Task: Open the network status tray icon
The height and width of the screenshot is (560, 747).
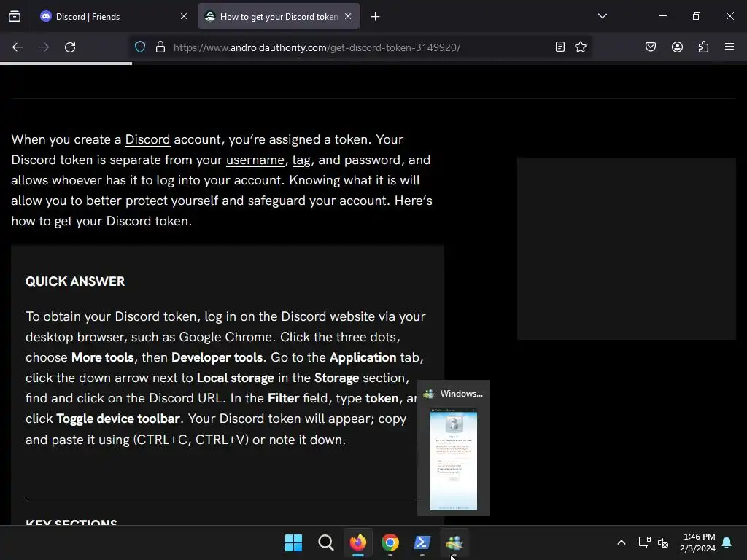Action: [644, 542]
